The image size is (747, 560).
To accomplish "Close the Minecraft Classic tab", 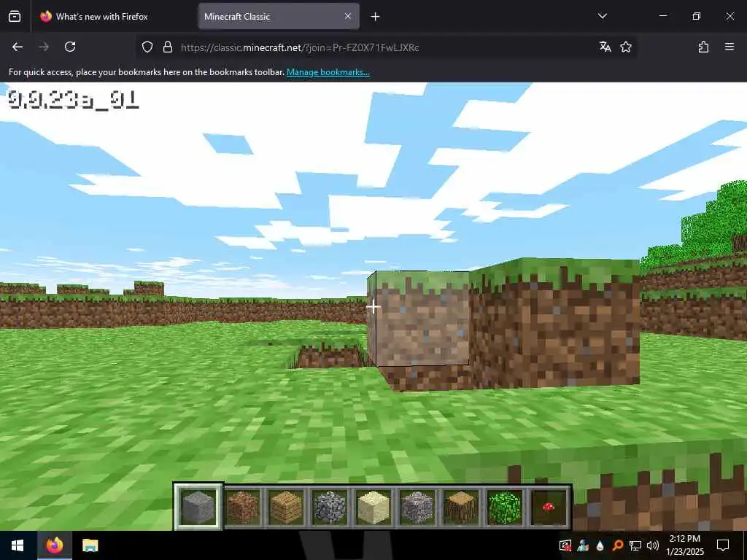I will (x=348, y=16).
